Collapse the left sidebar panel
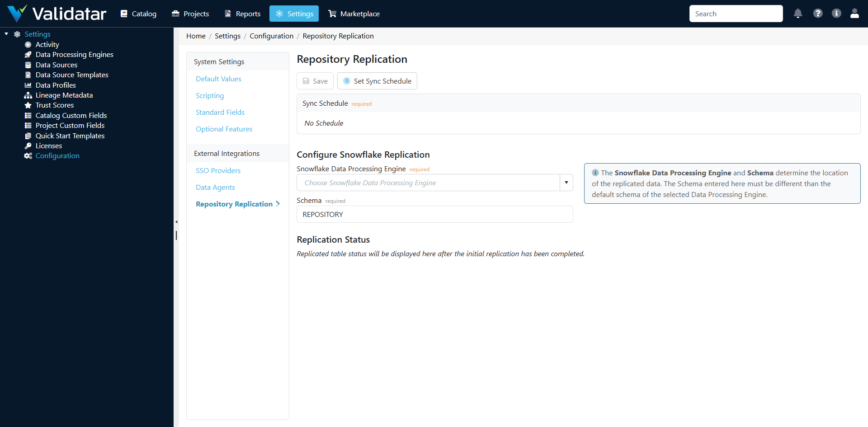This screenshot has height=427, width=868. pyautogui.click(x=176, y=222)
